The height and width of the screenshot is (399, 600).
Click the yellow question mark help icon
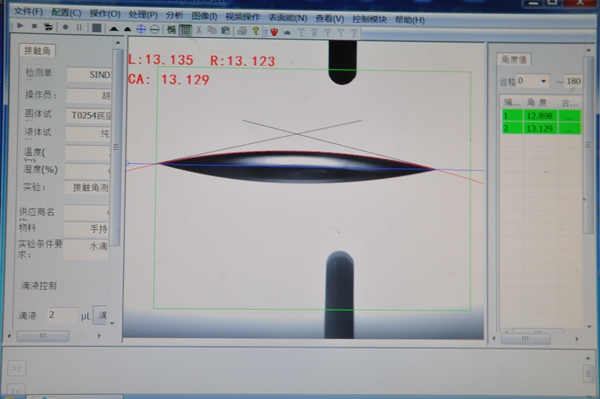[x=256, y=31]
